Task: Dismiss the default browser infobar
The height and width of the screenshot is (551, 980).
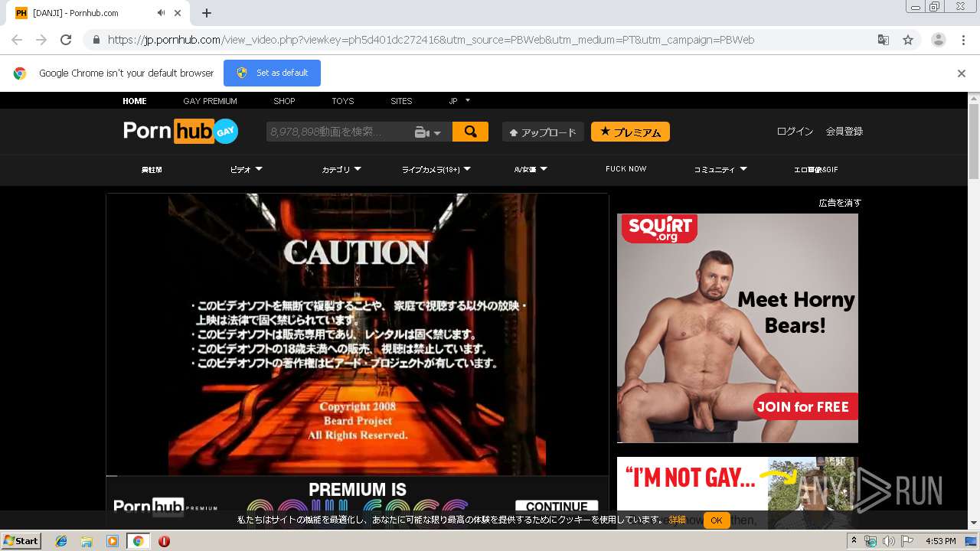Action: (x=962, y=73)
